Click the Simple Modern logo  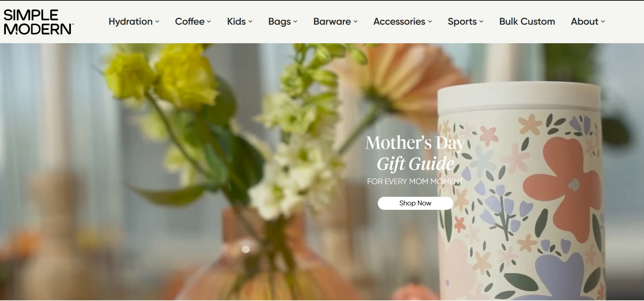point(38,22)
